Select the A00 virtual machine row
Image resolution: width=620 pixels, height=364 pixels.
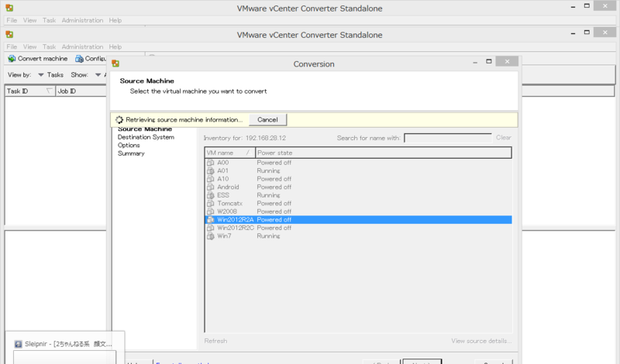(358, 163)
